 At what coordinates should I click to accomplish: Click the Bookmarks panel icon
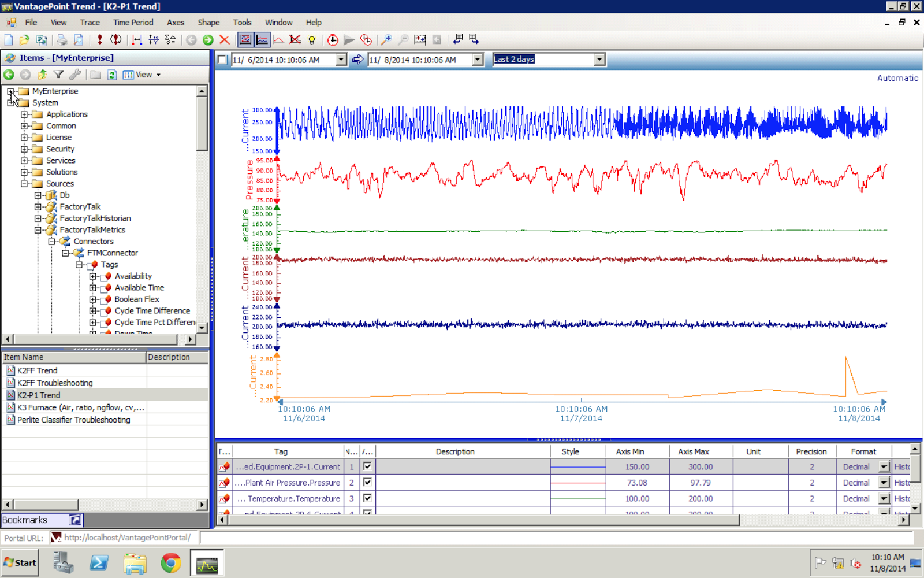click(x=76, y=520)
